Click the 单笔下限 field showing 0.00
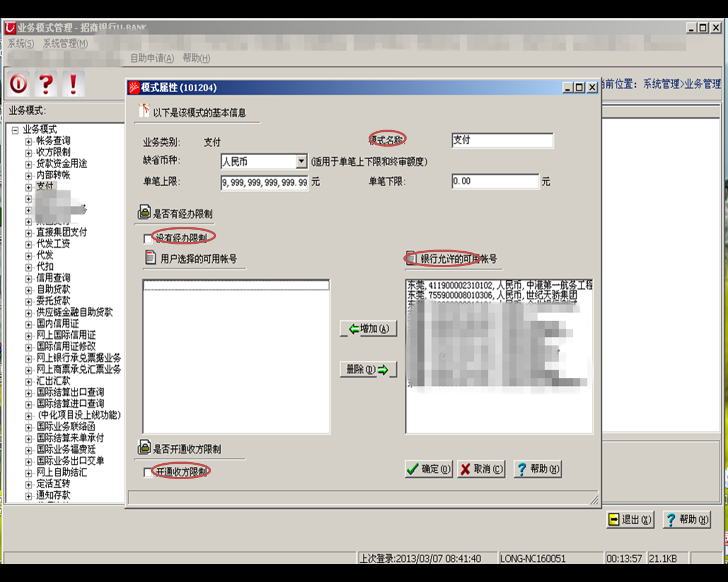The height and width of the screenshot is (582, 728). (495, 181)
